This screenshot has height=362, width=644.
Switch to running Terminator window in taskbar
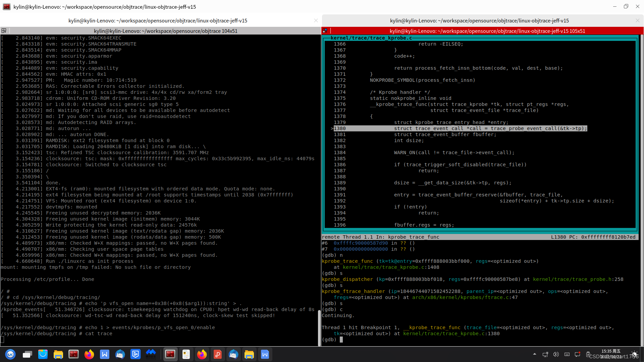pyautogui.click(x=170, y=354)
